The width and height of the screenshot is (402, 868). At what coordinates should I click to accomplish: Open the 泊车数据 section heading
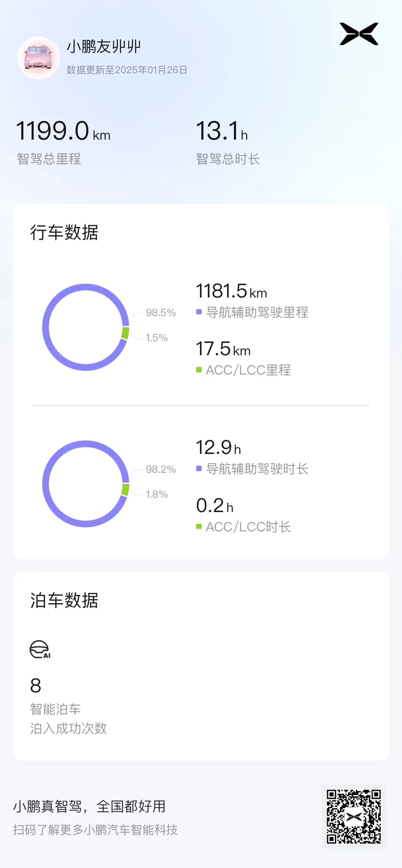(64, 600)
